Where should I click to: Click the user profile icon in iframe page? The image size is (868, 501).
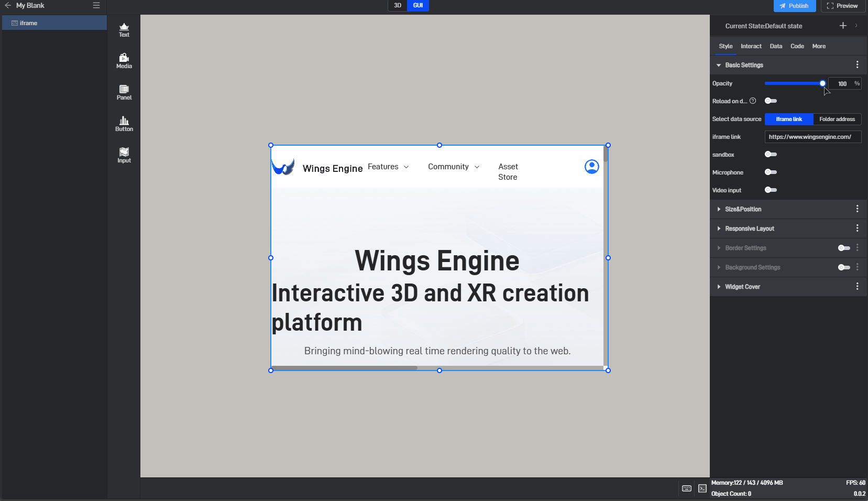click(592, 167)
